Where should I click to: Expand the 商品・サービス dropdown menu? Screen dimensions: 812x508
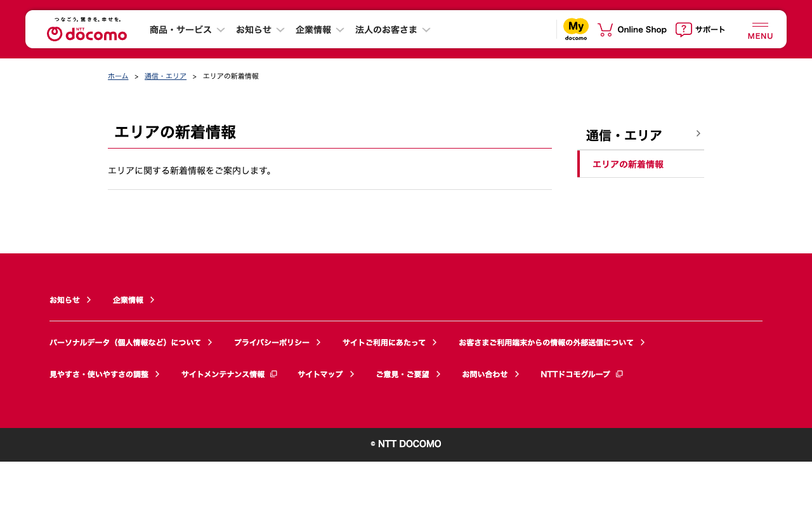(188, 29)
